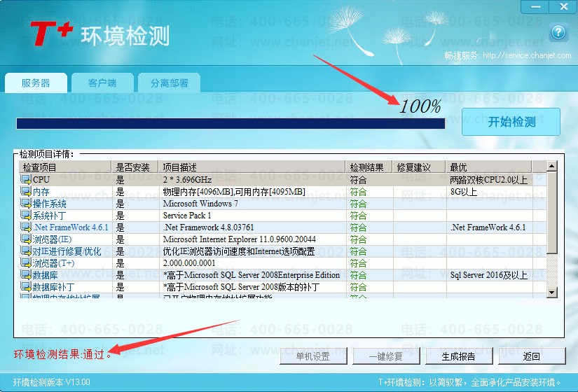The width and height of the screenshot is (578, 392).
Task: Click the list scrollbar down arrow
Action: [552, 293]
